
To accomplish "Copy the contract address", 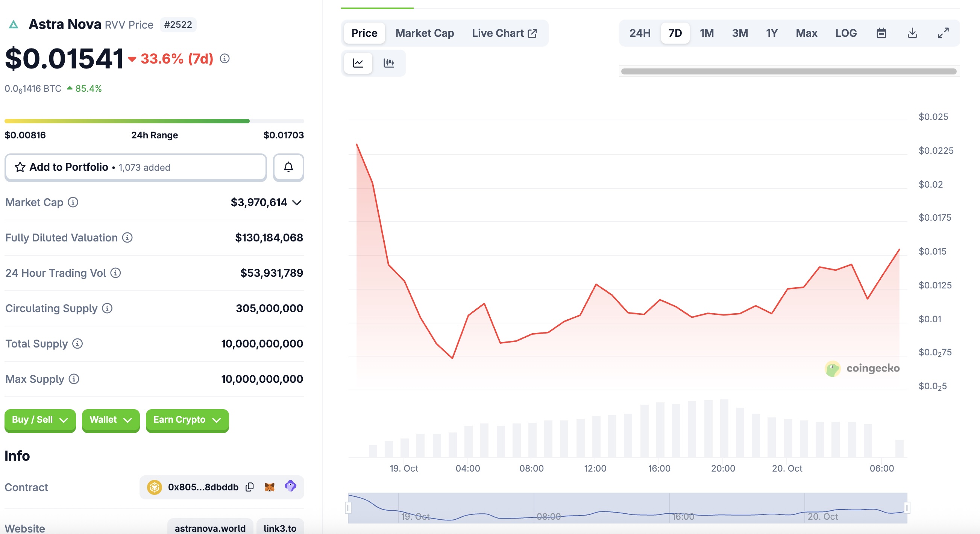I will [250, 487].
